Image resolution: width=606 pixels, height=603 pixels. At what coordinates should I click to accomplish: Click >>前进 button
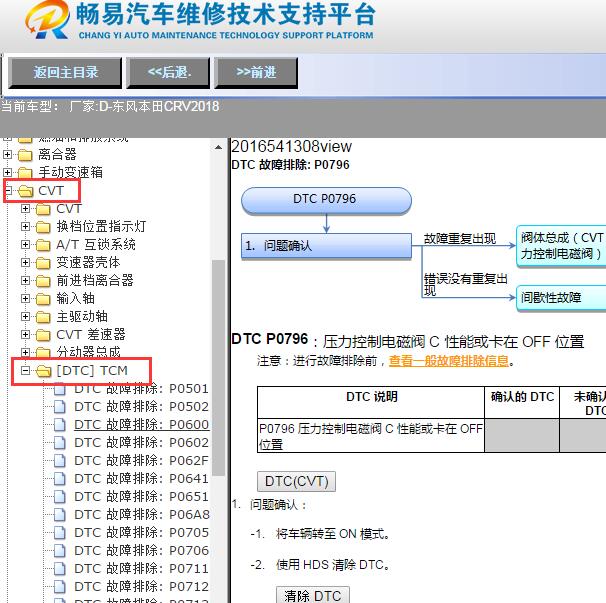256,73
